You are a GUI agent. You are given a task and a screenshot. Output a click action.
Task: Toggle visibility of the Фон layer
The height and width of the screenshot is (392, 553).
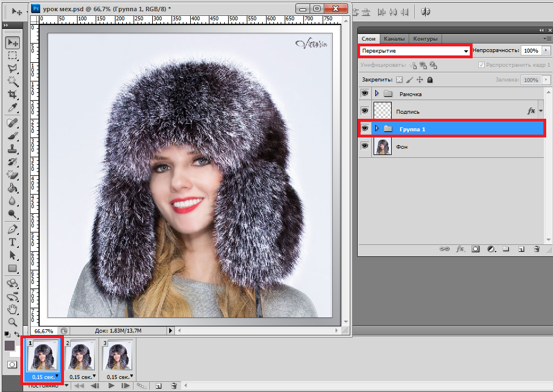point(365,146)
